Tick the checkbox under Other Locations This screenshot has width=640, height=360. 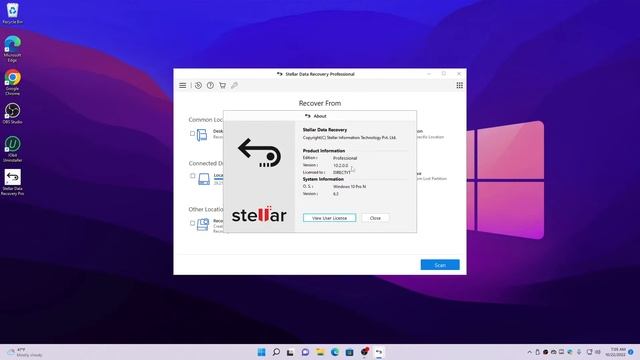pos(192,223)
